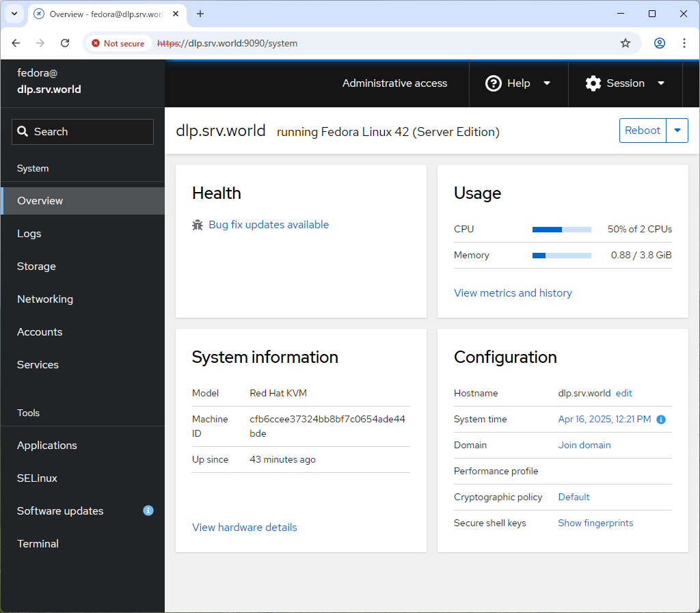Click the '43 minutes ago' uptime value

[x=282, y=459]
